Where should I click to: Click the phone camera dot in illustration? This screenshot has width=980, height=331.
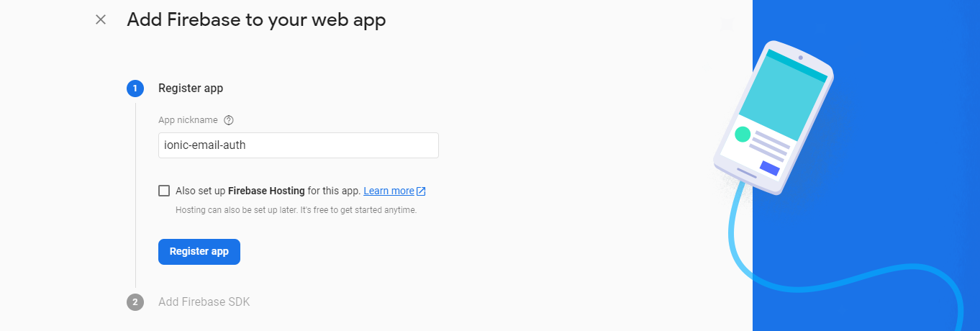[800, 58]
